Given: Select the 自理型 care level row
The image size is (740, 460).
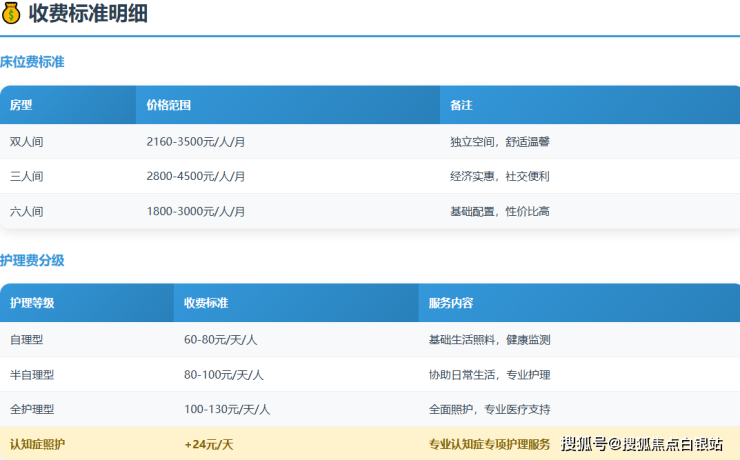Looking at the screenshot, I should (27, 340).
